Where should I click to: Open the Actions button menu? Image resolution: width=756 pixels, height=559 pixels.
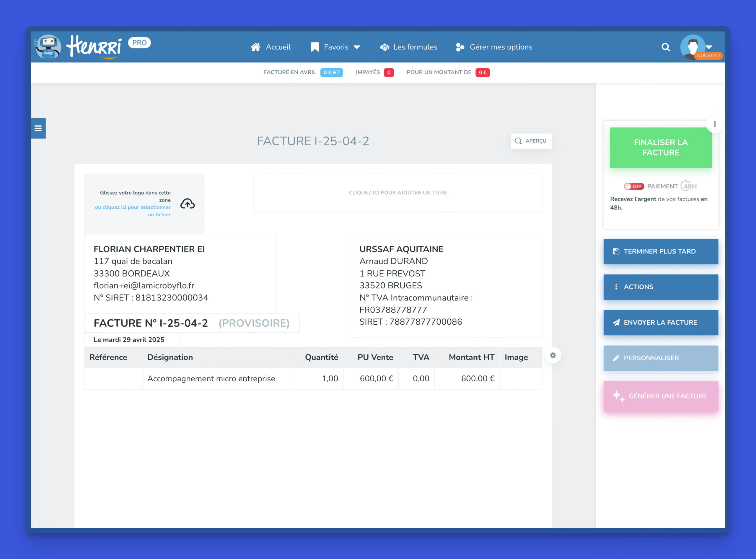pyautogui.click(x=661, y=287)
